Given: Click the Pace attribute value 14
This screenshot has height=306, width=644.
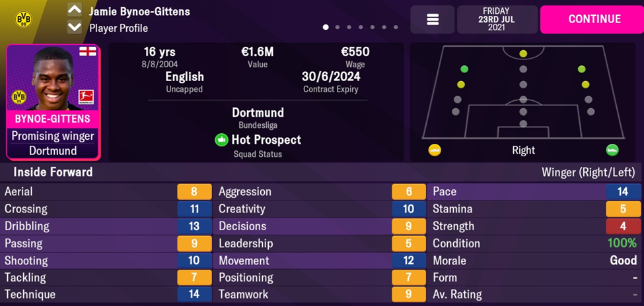Looking at the screenshot, I should coord(623,192).
